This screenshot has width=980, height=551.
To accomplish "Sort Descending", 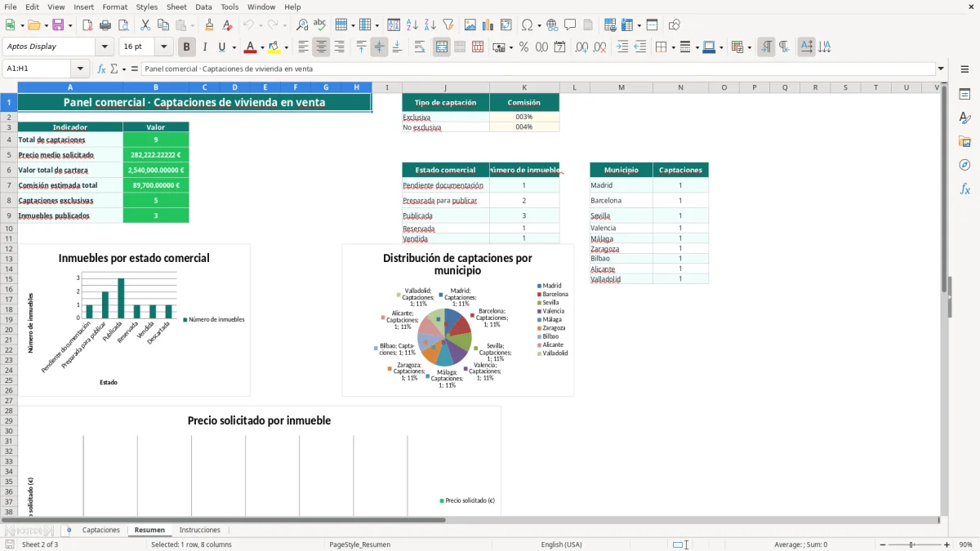I will (430, 25).
